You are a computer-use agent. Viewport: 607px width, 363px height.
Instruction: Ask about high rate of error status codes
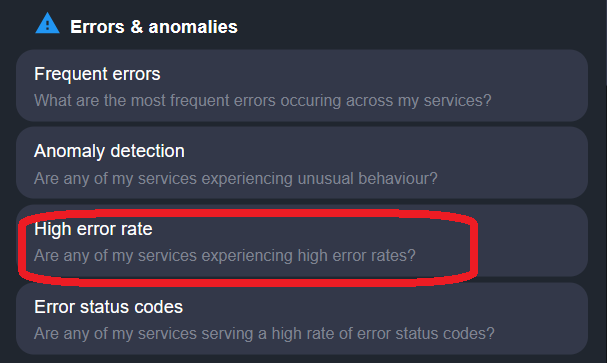[x=264, y=334]
